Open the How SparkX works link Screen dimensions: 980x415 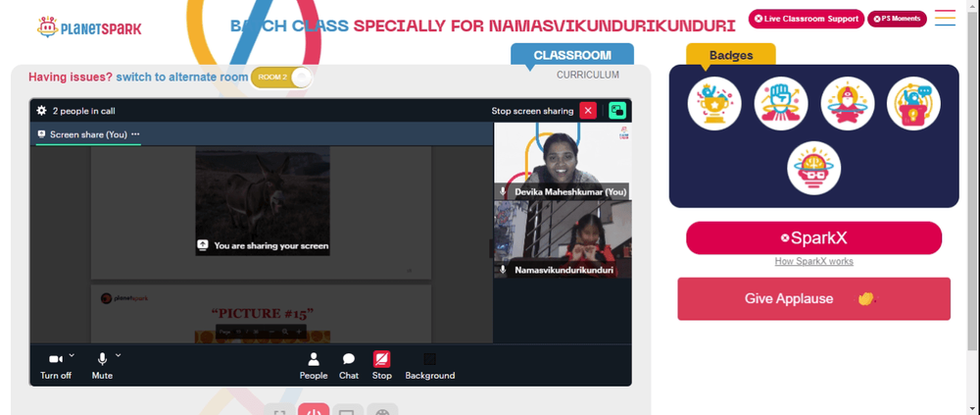pos(813,262)
